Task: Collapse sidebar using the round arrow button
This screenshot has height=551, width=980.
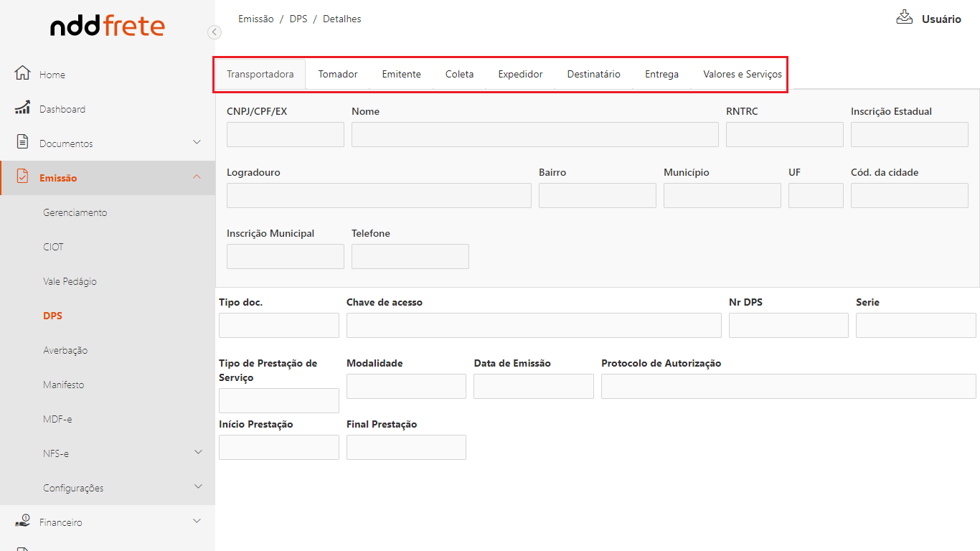Action: click(x=214, y=32)
